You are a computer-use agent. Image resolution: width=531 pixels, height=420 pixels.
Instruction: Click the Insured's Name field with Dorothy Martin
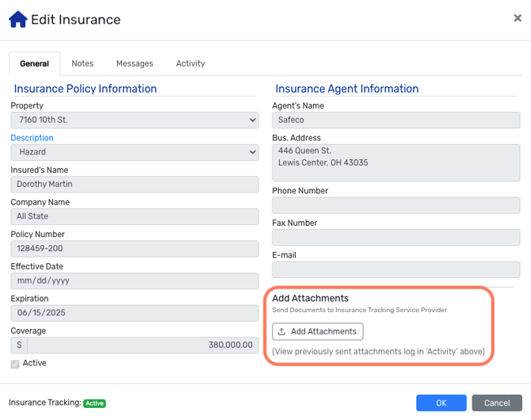pyautogui.click(x=135, y=185)
